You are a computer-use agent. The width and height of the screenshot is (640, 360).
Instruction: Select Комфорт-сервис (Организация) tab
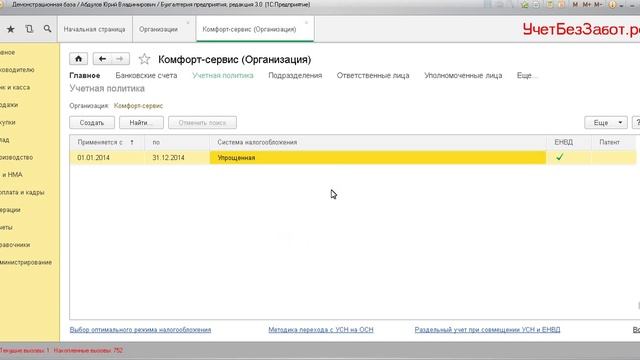click(x=249, y=29)
